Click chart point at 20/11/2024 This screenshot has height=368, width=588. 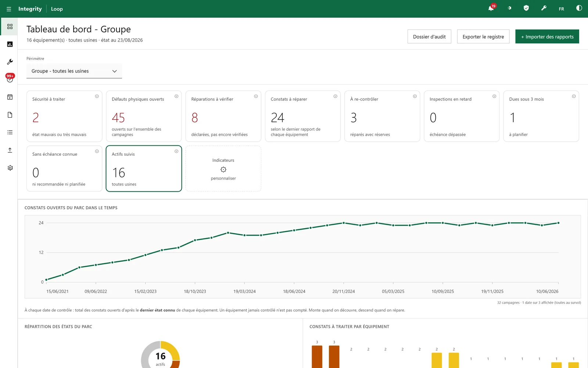click(344, 223)
